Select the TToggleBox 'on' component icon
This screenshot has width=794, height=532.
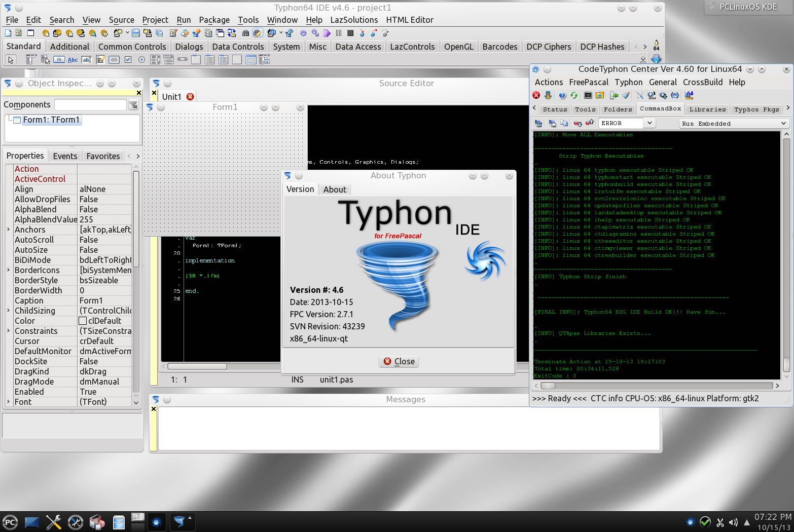click(114, 60)
